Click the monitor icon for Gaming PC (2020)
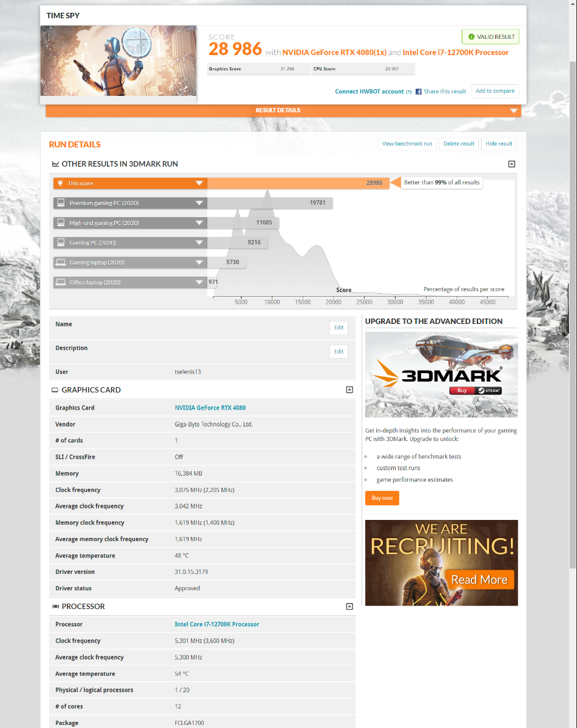This screenshot has height=728, width=577. (61, 243)
